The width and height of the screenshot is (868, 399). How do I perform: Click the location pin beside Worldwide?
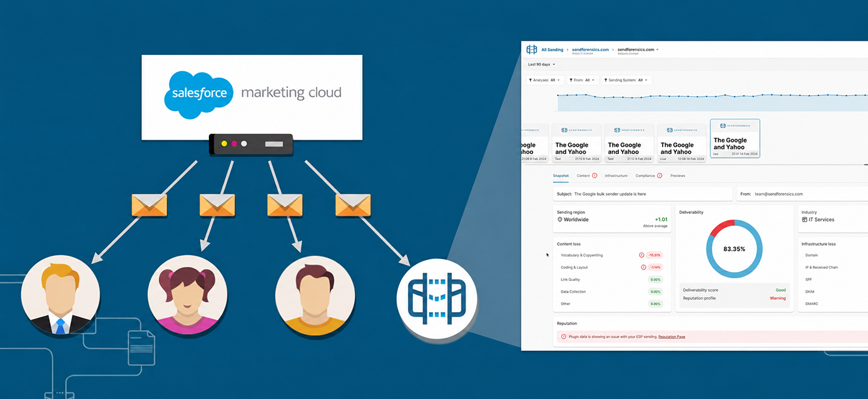click(x=559, y=220)
